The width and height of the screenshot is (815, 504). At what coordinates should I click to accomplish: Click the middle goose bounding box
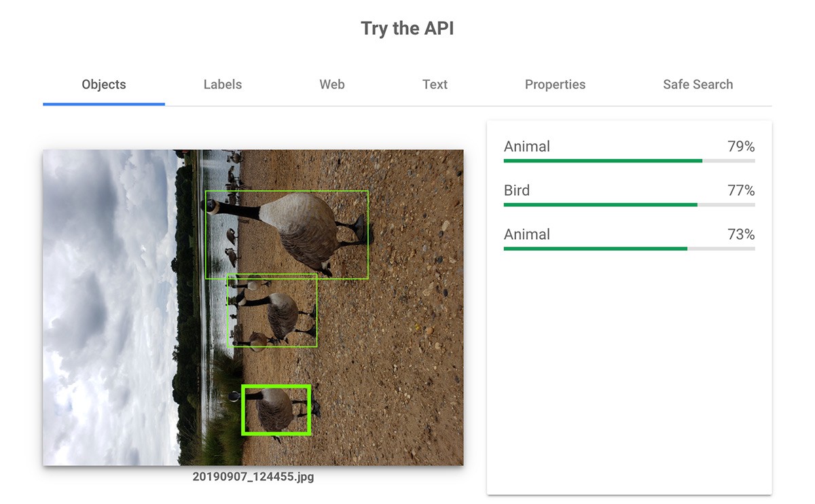(272, 310)
